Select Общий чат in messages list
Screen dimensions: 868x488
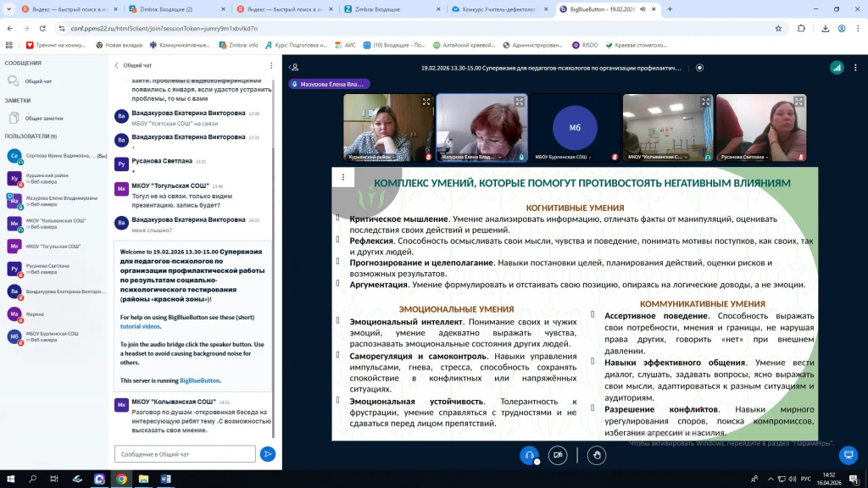pyautogui.click(x=38, y=81)
